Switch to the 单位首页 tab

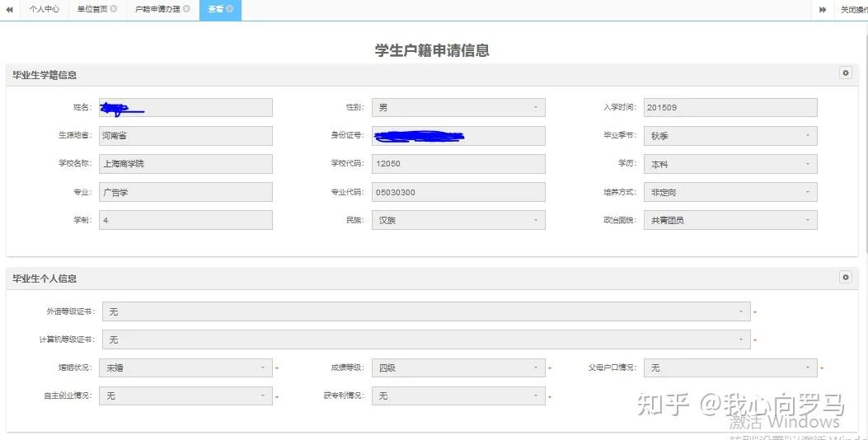tap(92, 9)
